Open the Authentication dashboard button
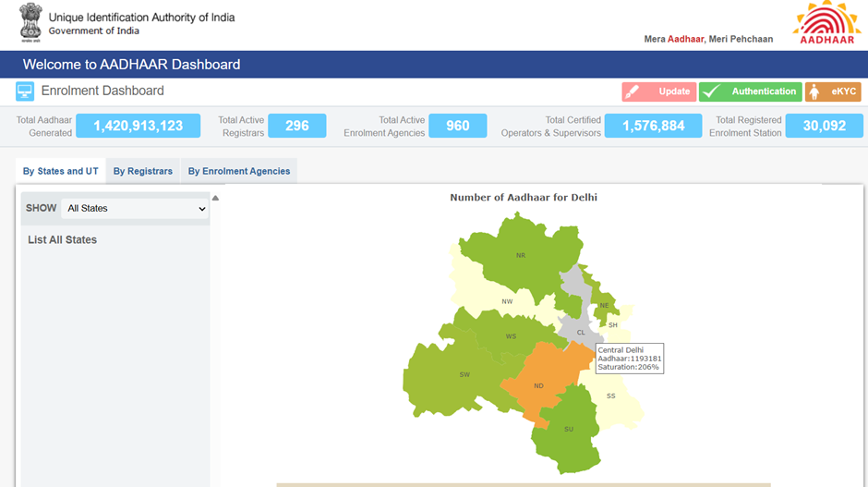 (x=750, y=91)
